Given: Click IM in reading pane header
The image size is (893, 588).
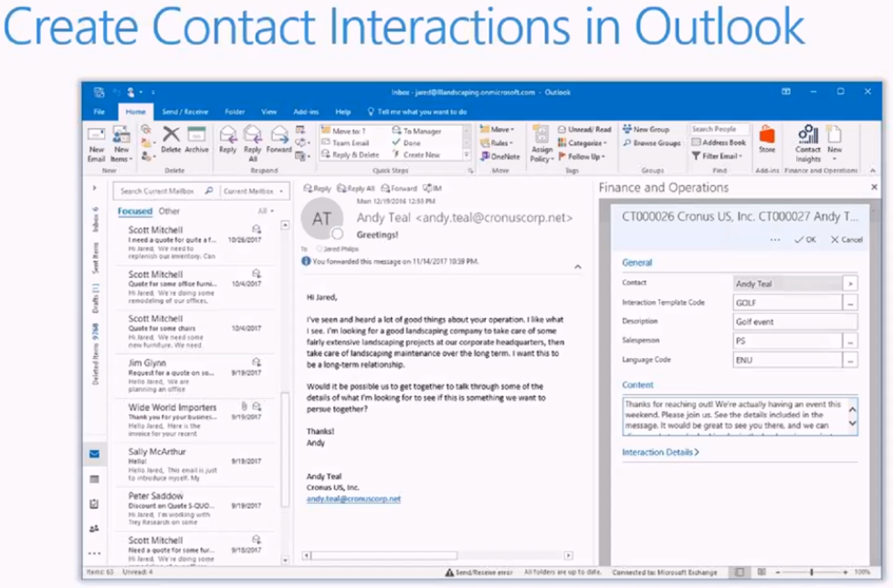Looking at the screenshot, I should [x=433, y=188].
